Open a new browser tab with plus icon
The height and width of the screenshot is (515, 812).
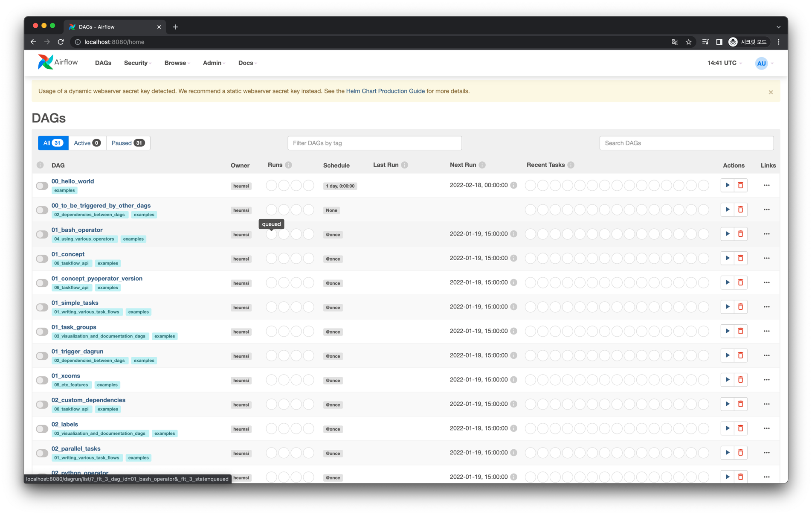(x=175, y=27)
